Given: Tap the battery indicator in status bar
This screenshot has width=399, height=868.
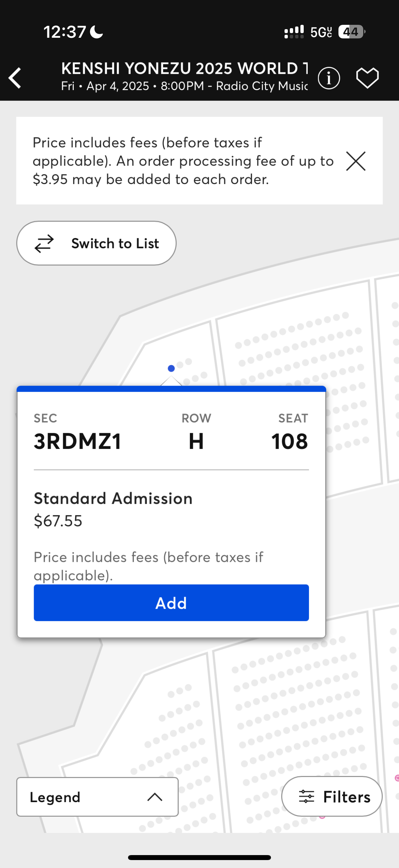Looking at the screenshot, I should pos(352,32).
